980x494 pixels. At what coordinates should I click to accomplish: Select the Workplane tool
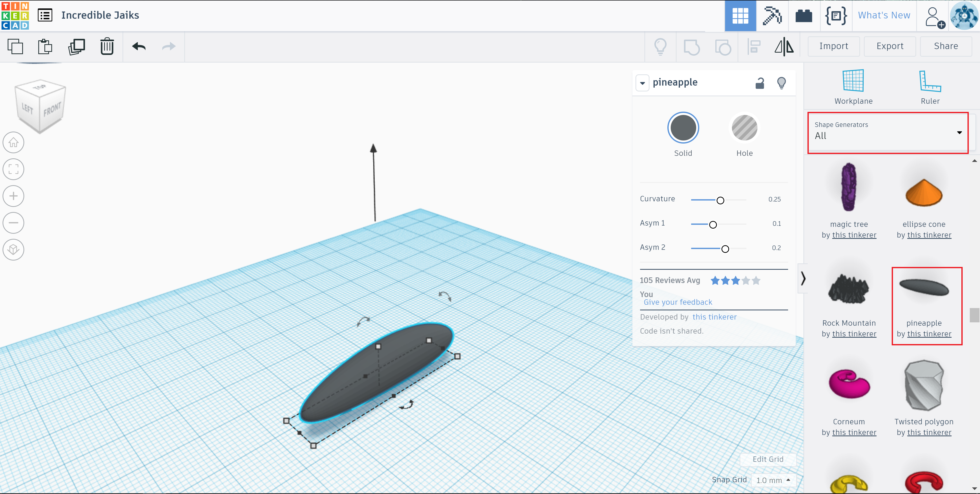853,87
